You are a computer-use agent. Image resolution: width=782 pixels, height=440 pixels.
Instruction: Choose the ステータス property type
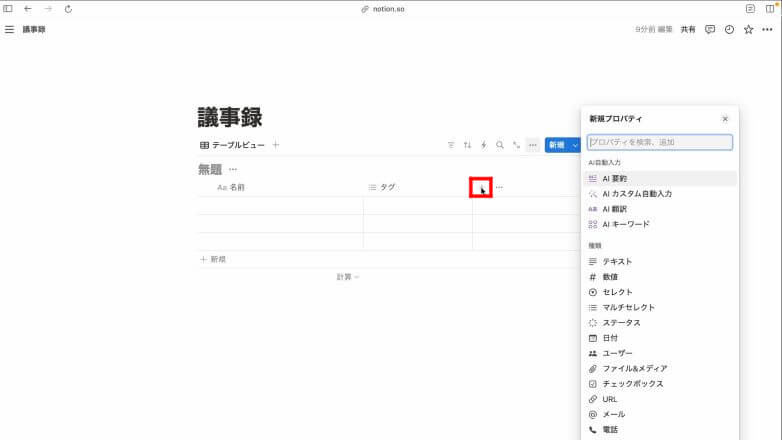(659, 323)
